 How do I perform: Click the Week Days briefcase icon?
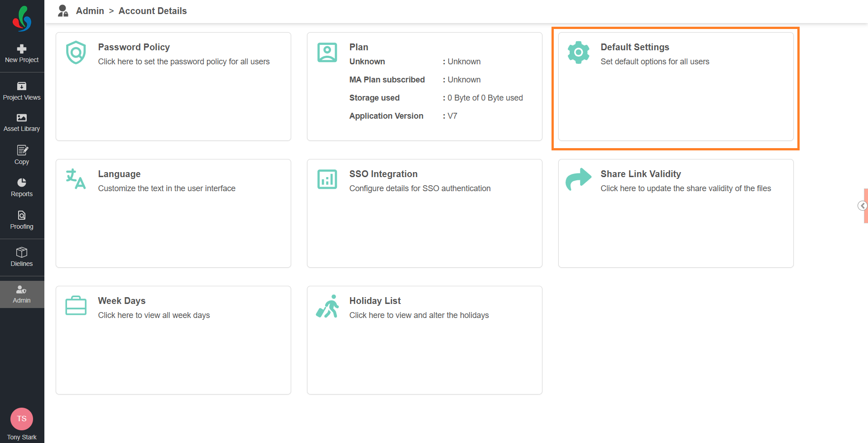click(x=76, y=305)
